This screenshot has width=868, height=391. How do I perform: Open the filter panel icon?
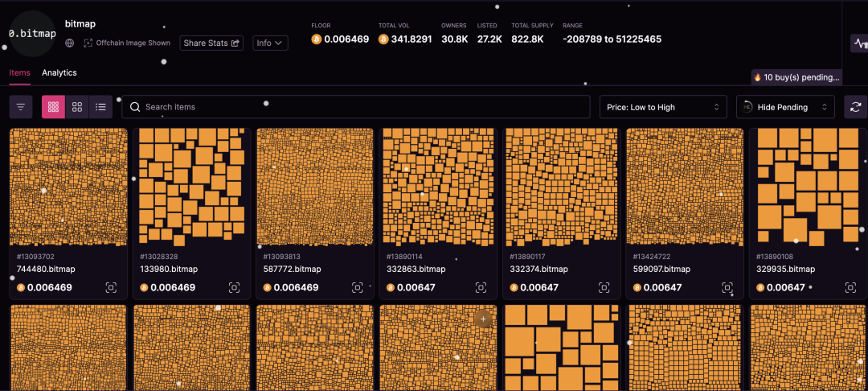(21, 107)
